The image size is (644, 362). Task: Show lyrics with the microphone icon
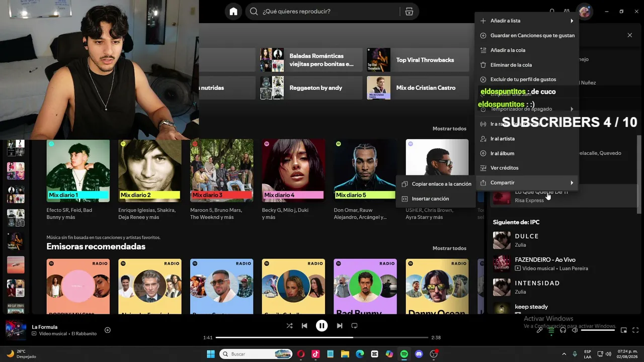pyautogui.click(x=539, y=330)
